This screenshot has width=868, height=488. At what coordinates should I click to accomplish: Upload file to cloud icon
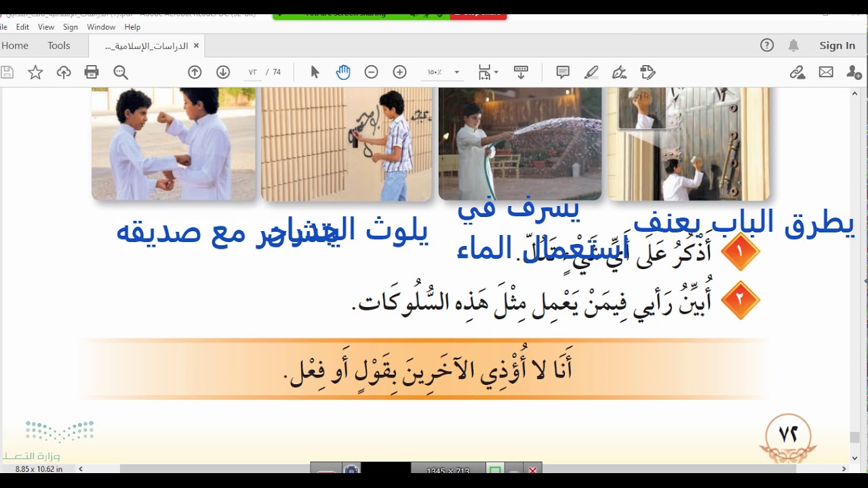pyautogui.click(x=64, y=73)
